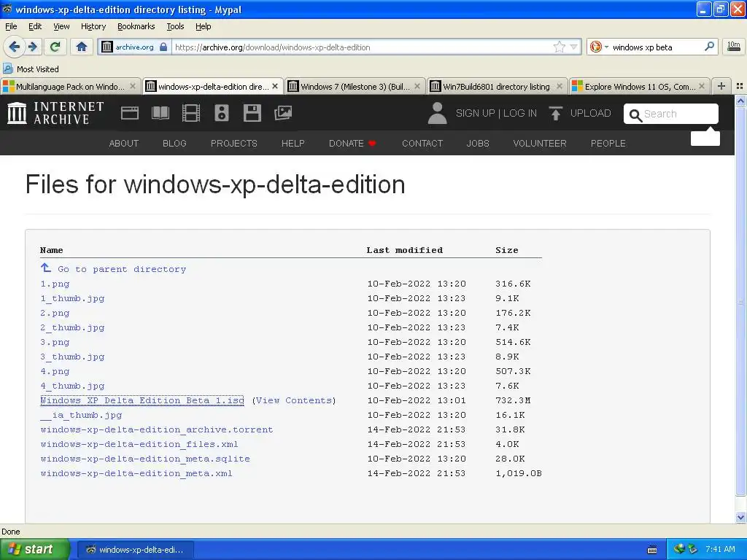This screenshot has height=560, width=747.
Task: Click View Contents link for the ISO
Action: 294,400
